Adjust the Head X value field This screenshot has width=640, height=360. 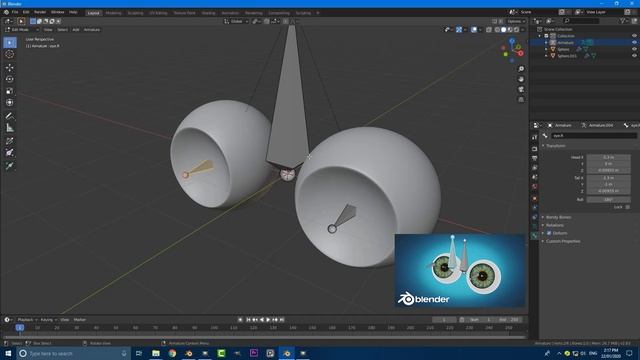[x=609, y=157]
